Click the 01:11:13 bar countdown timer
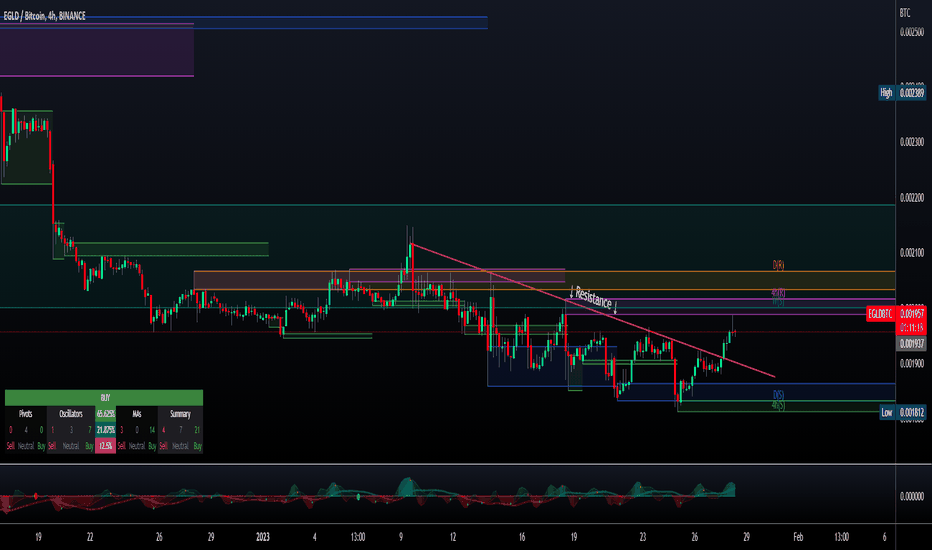The width and height of the screenshot is (932, 550). (912, 327)
